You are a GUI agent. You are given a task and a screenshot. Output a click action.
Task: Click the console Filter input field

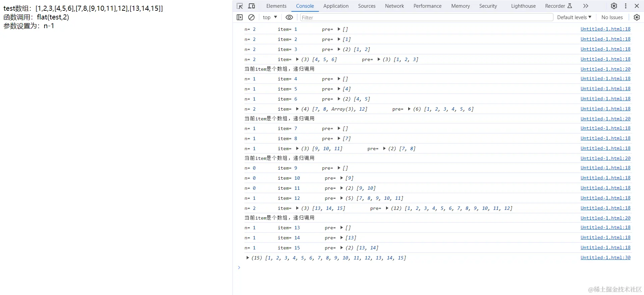tap(426, 17)
